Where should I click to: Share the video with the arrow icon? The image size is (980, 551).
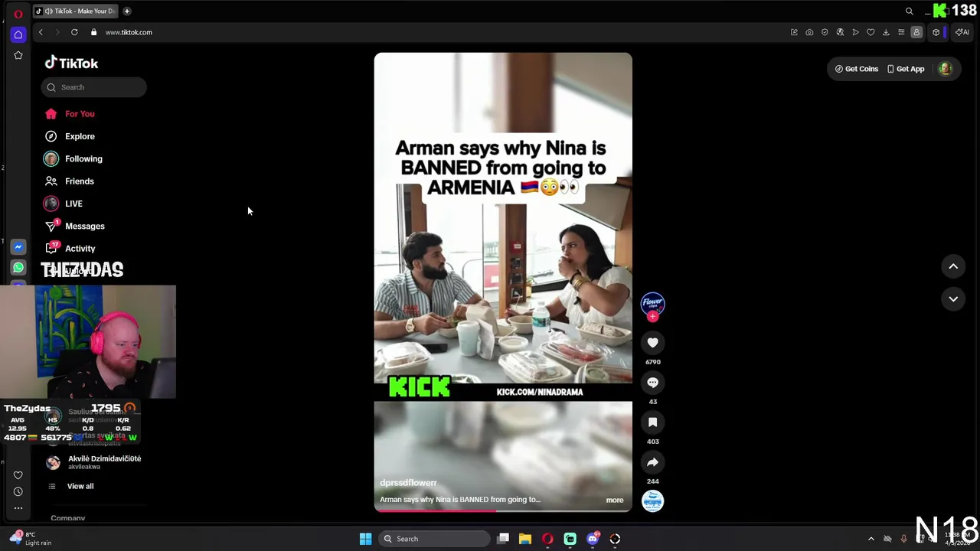pyautogui.click(x=652, y=462)
